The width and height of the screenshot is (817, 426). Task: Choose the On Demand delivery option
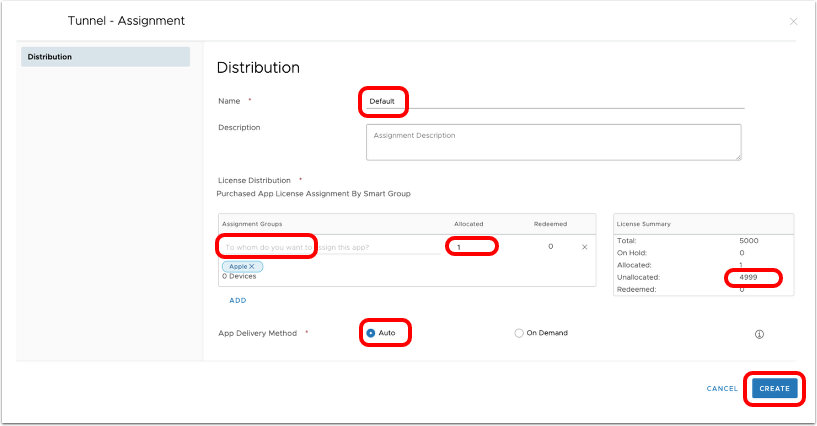click(x=519, y=333)
